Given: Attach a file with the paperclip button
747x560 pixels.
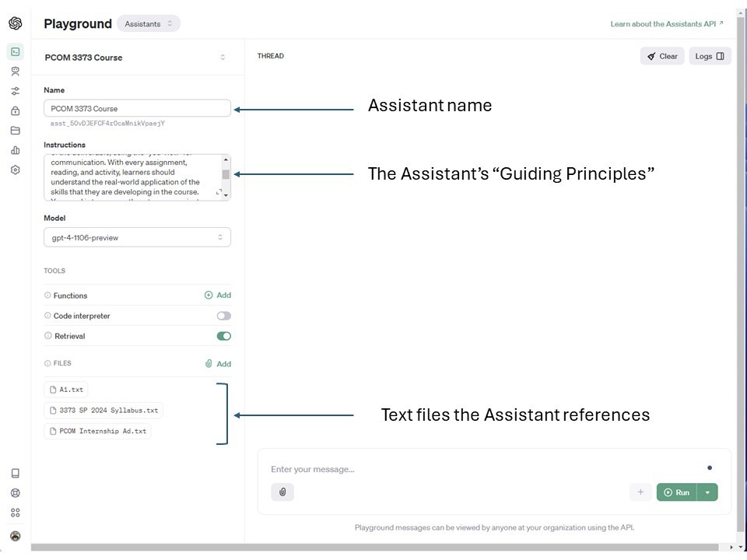Looking at the screenshot, I should [282, 492].
